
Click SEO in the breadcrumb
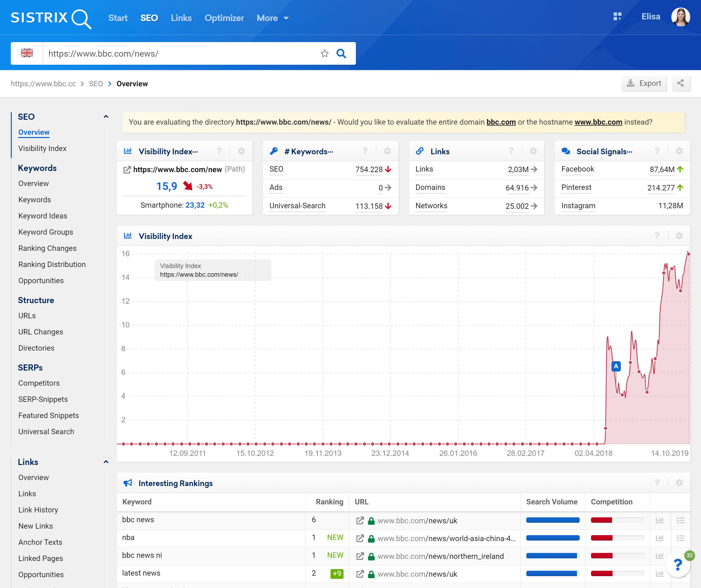click(x=96, y=83)
